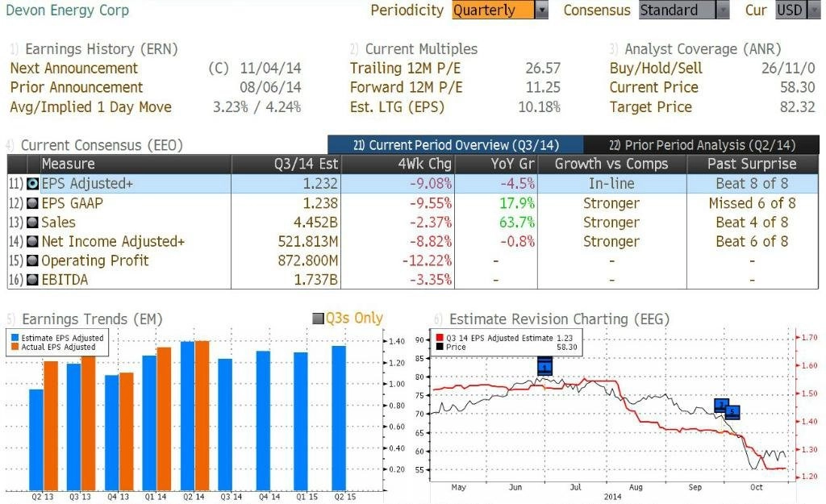Click the Growth vs Comps column header
The image size is (826, 504).
(x=611, y=164)
